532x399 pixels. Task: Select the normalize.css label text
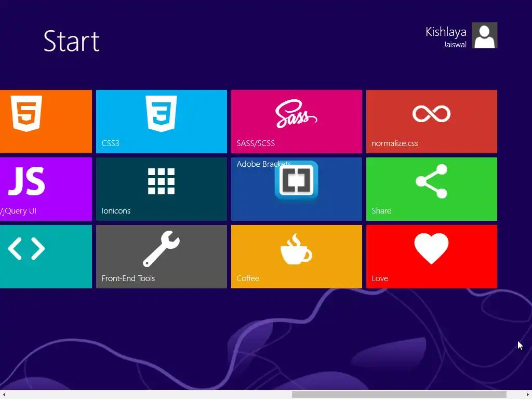coord(395,143)
